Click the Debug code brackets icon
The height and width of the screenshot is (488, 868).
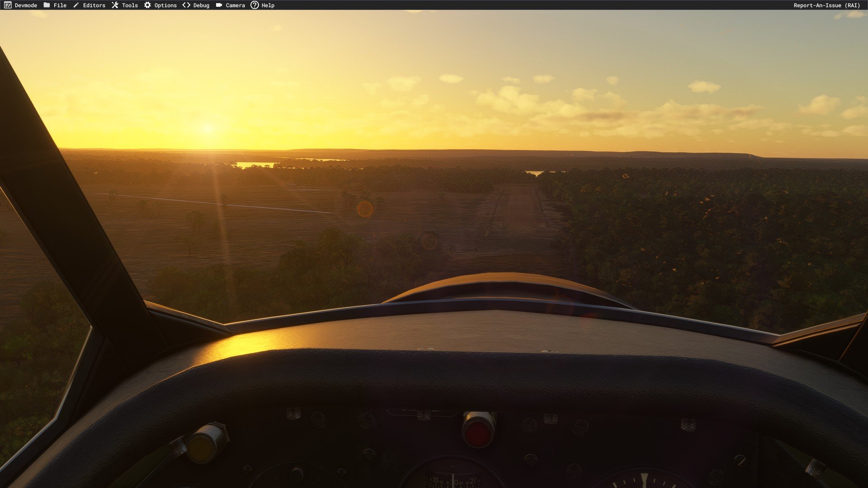click(x=186, y=5)
